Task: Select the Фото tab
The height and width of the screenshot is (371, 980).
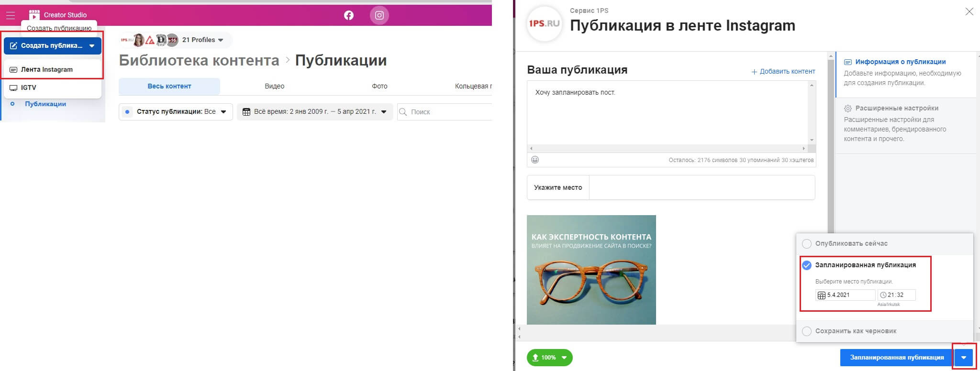Action: (379, 86)
